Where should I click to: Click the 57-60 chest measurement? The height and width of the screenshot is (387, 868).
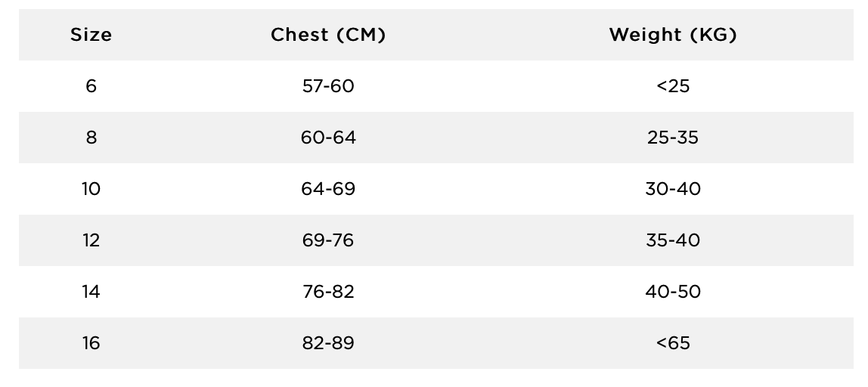[328, 86]
